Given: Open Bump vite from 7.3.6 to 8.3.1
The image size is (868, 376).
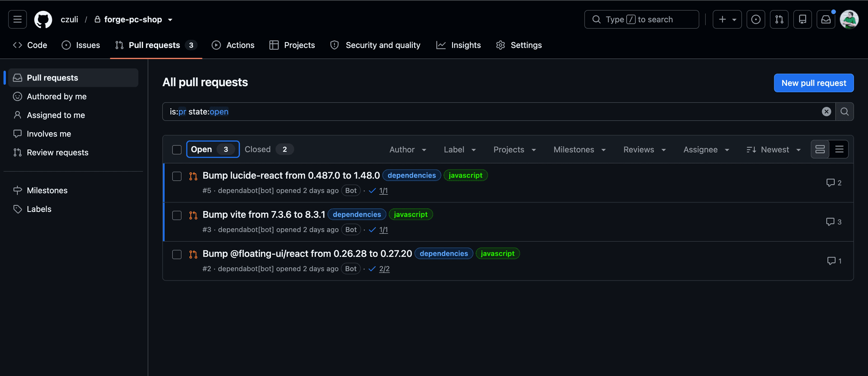Looking at the screenshot, I should pyautogui.click(x=264, y=215).
